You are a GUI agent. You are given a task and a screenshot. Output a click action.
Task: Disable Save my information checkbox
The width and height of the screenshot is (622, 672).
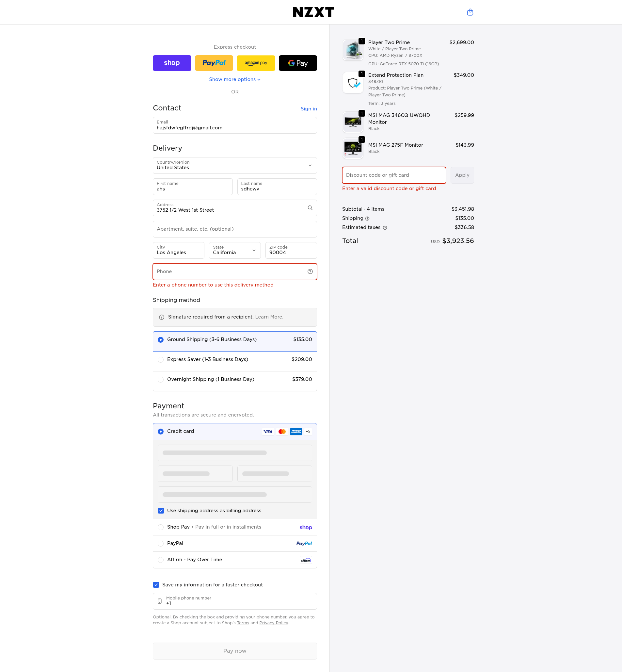pos(156,585)
